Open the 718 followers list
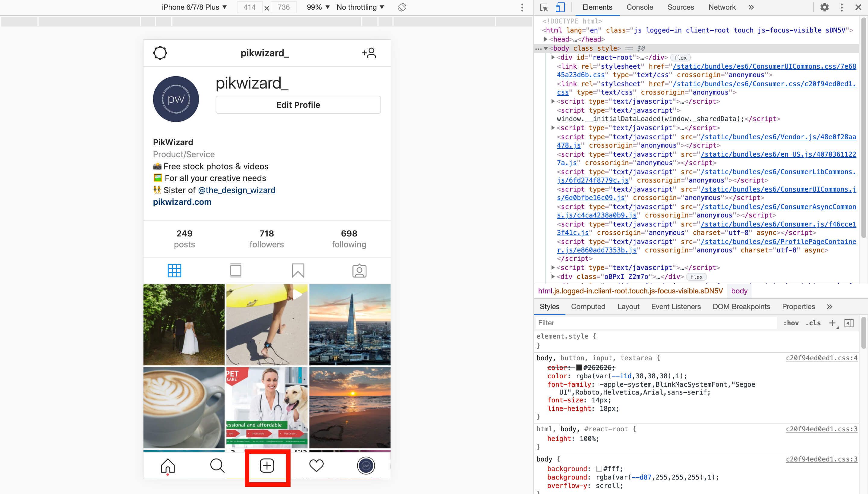The width and height of the screenshot is (868, 494). (266, 239)
